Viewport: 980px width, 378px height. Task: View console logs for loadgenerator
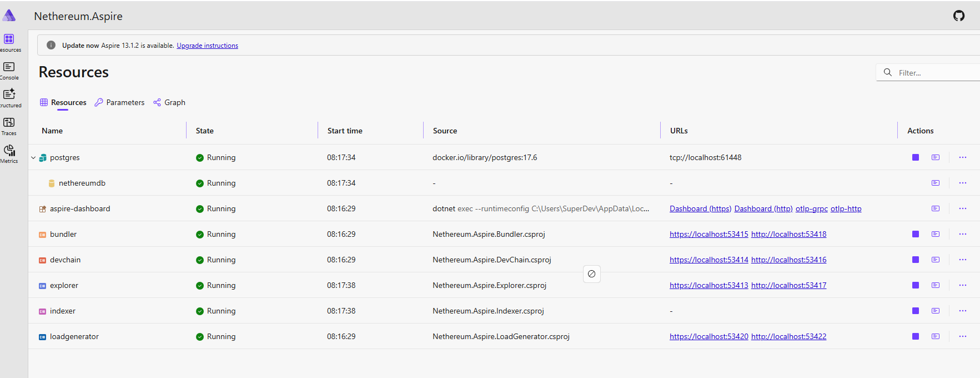point(936,336)
